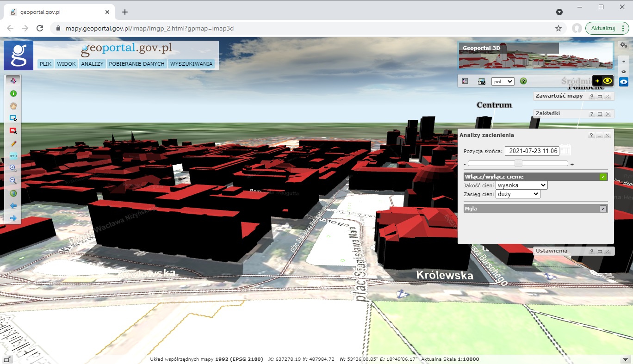The width and height of the screenshot is (633, 364).
Task: Open the Jakość cieni dropdown
Action: 521,185
